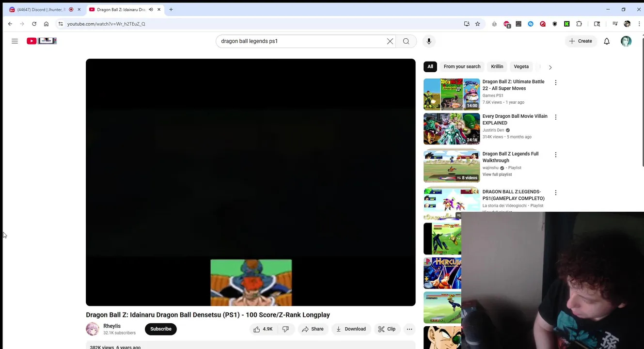Open Justin's Den channel link
The image size is (644, 349).
[x=493, y=130]
